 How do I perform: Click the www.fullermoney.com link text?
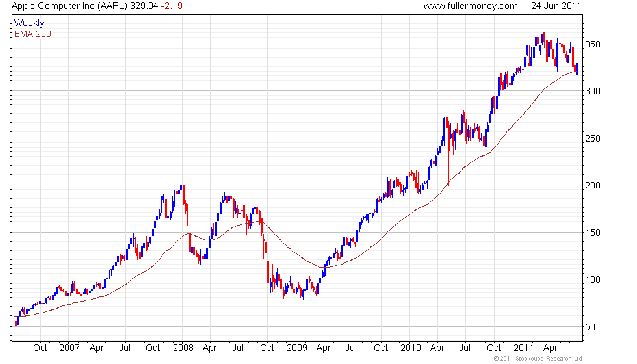coord(471,6)
